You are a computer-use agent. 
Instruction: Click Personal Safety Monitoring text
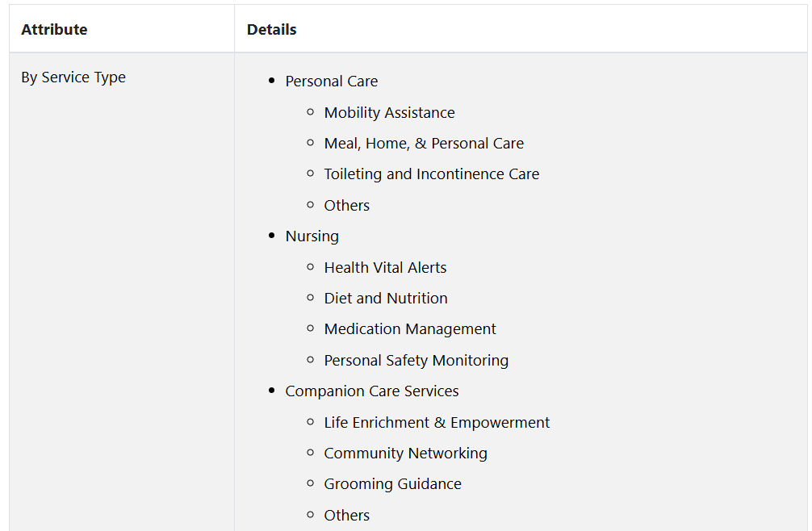(x=416, y=361)
